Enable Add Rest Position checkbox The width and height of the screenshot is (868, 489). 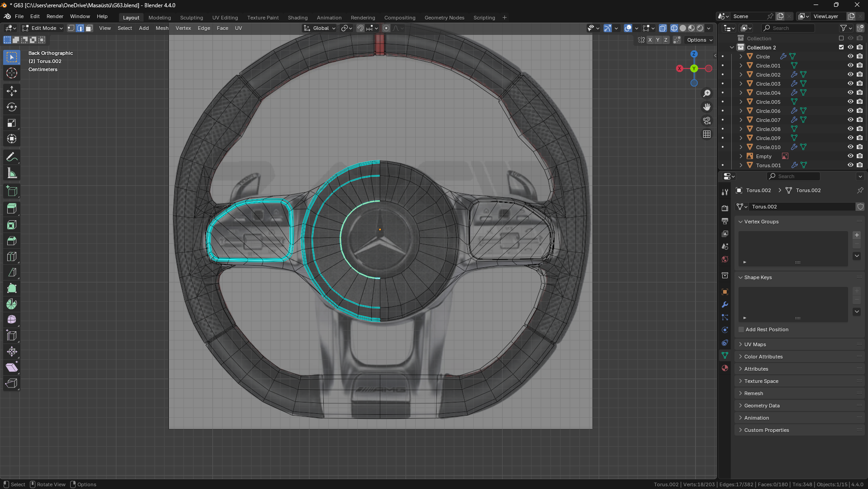741,329
